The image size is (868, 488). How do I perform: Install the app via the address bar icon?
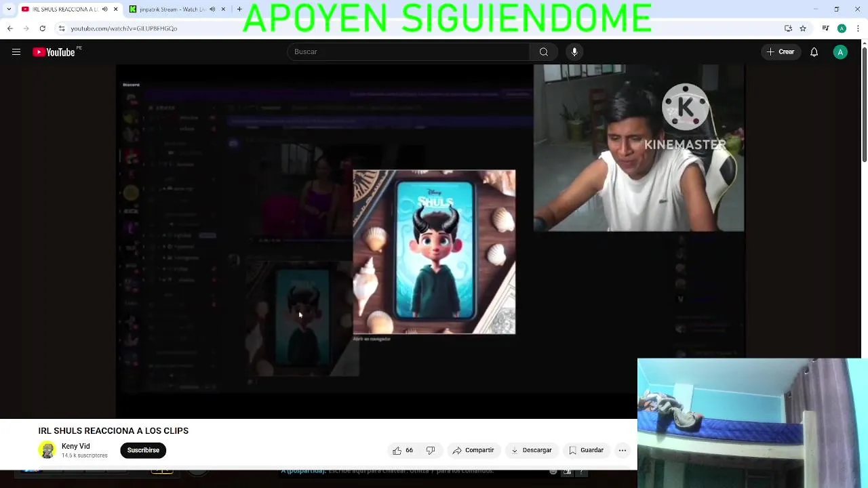pyautogui.click(x=788, y=28)
